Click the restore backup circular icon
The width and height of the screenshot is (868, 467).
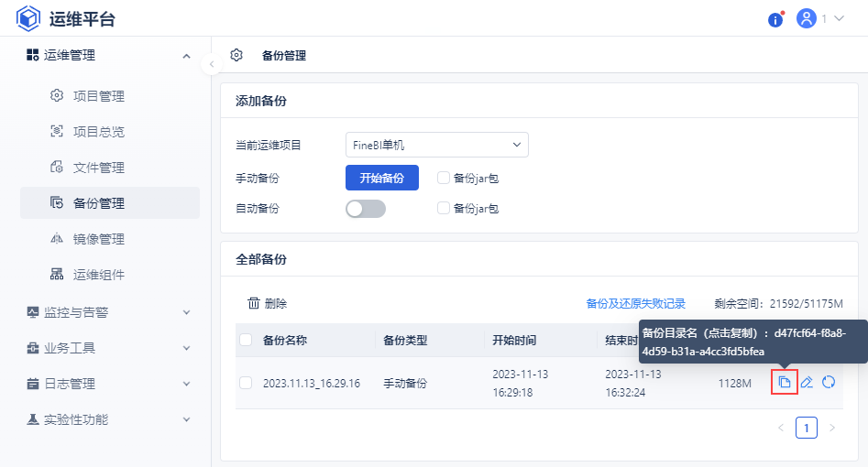(829, 382)
